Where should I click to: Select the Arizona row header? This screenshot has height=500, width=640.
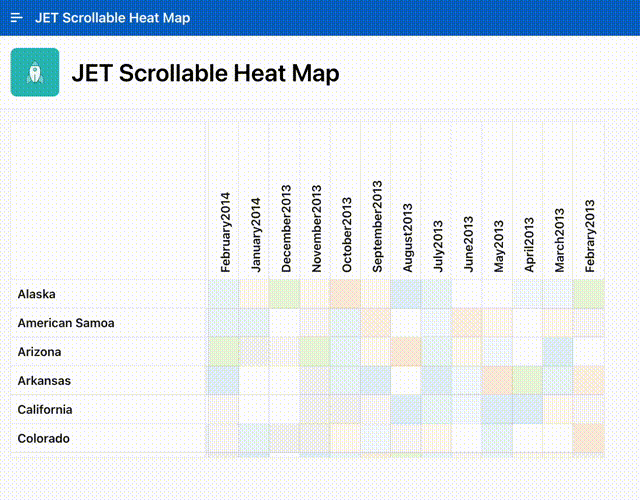tap(40, 352)
